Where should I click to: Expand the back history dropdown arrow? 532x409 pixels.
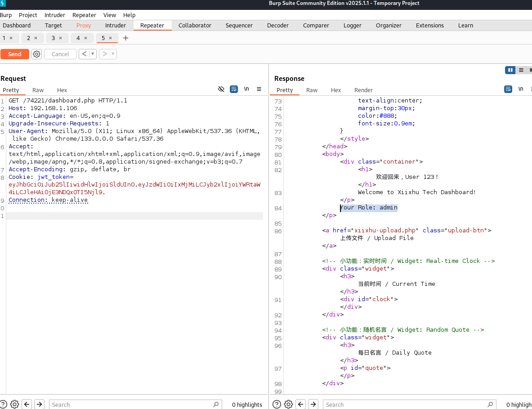pos(93,54)
